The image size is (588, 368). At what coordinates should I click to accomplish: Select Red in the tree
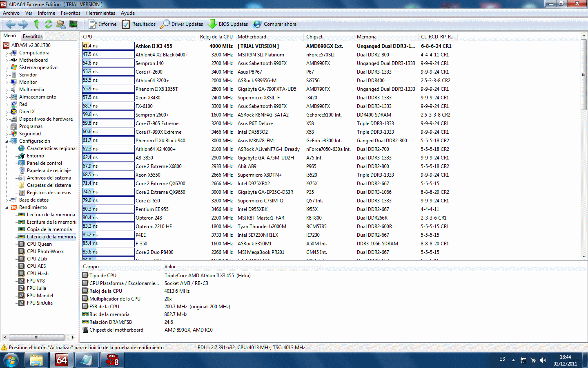(23, 104)
